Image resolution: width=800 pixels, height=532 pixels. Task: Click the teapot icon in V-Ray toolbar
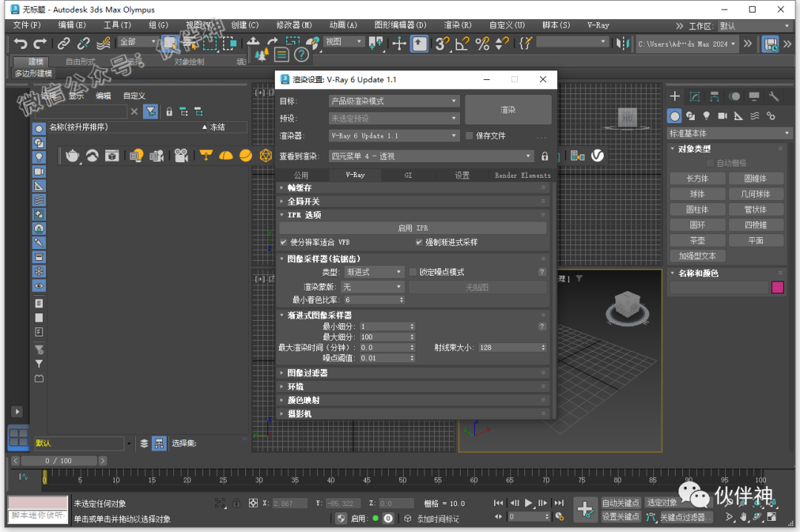pyautogui.click(x=73, y=155)
